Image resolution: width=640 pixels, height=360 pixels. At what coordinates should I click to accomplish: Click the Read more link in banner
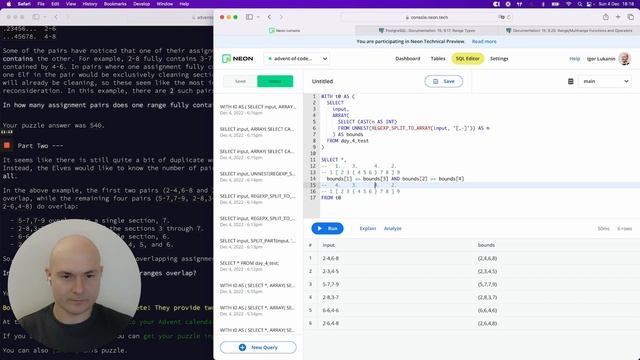click(x=484, y=42)
